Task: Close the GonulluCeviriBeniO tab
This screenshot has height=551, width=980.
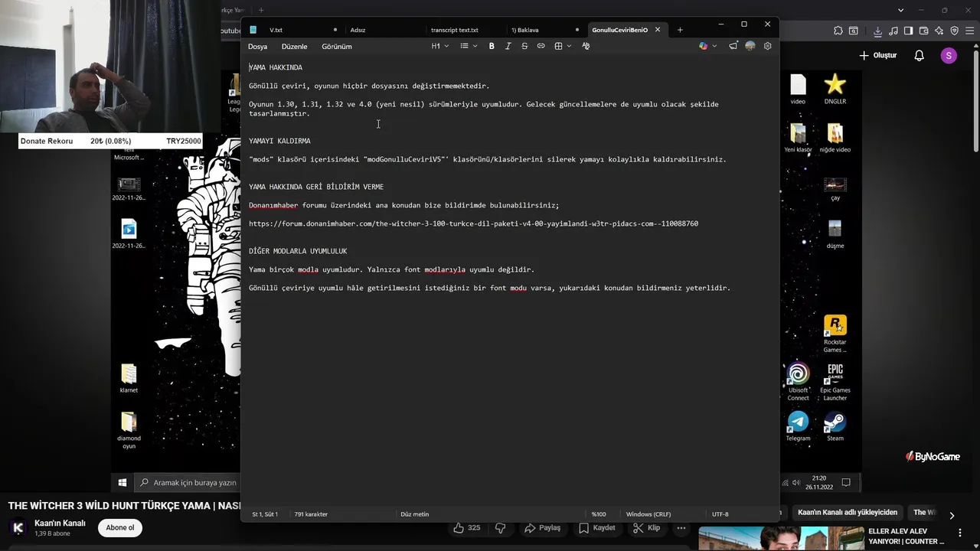Action: coord(657,30)
